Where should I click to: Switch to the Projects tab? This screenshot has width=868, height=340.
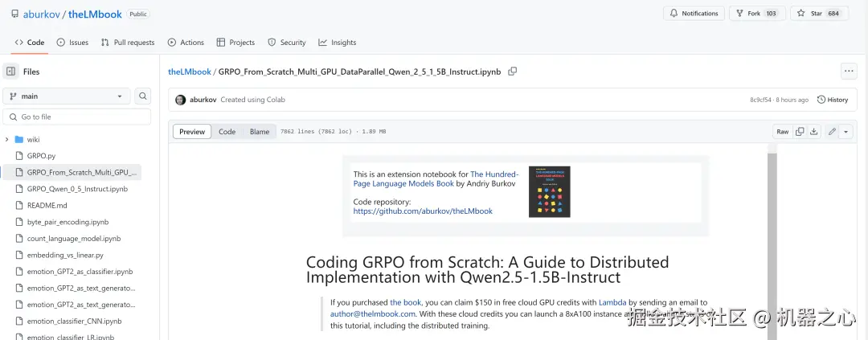click(235, 42)
